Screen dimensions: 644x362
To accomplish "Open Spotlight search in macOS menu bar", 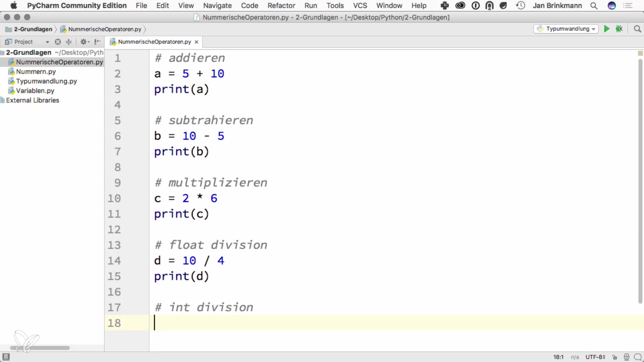I will [x=594, y=6].
